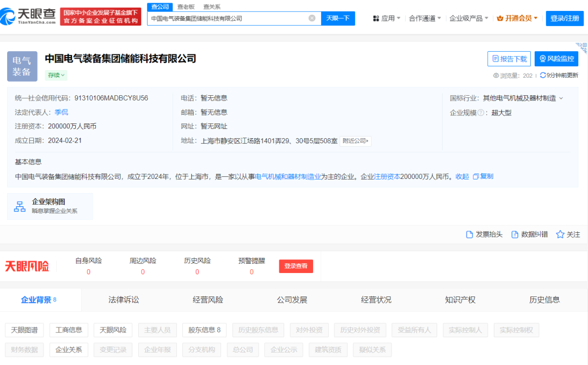Select the 天眼风险 section chip
Image resolution: width=588 pixels, height=365 pixels.
pyautogui.click(x=113, y=330)
